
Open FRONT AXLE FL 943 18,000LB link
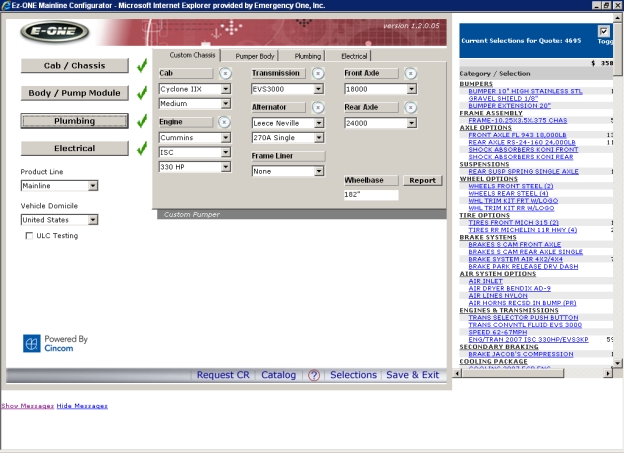pos(517,135)
